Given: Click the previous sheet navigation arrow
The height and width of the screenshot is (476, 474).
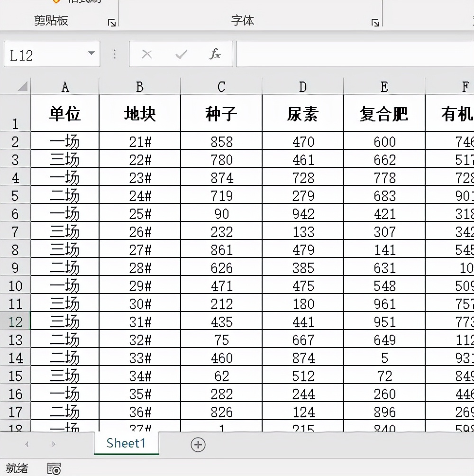Looking at the screenshot, I should 27,445.
